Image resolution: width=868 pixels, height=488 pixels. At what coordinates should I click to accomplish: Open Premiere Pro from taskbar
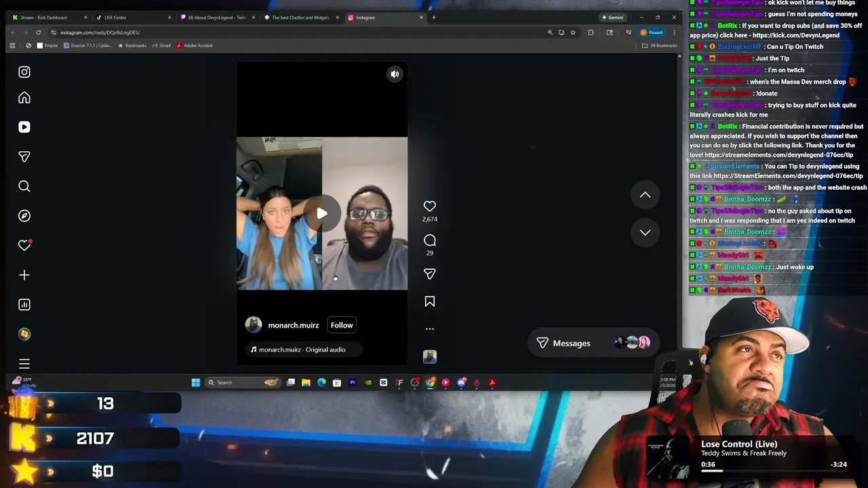(x=353, y=383)
